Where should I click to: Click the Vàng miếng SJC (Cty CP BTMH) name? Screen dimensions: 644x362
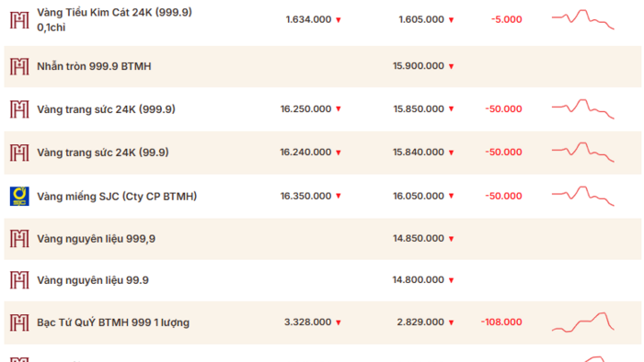[117, 197]
